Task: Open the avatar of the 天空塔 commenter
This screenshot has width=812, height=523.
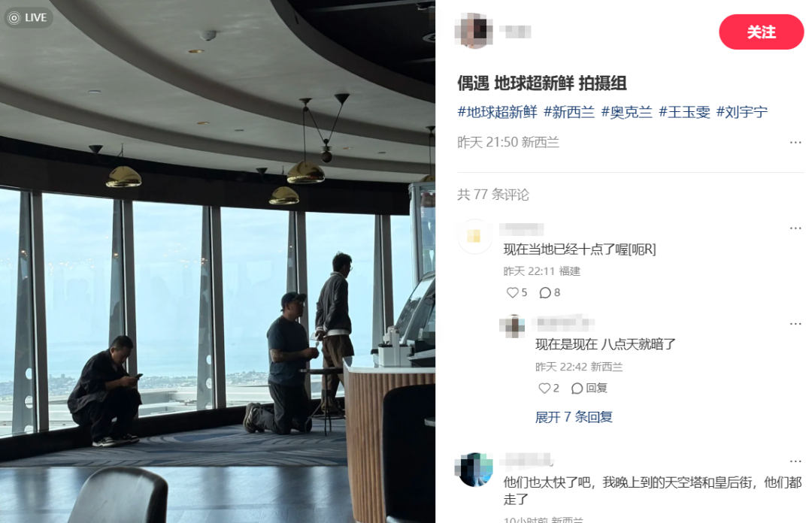Action: [474, 470]
